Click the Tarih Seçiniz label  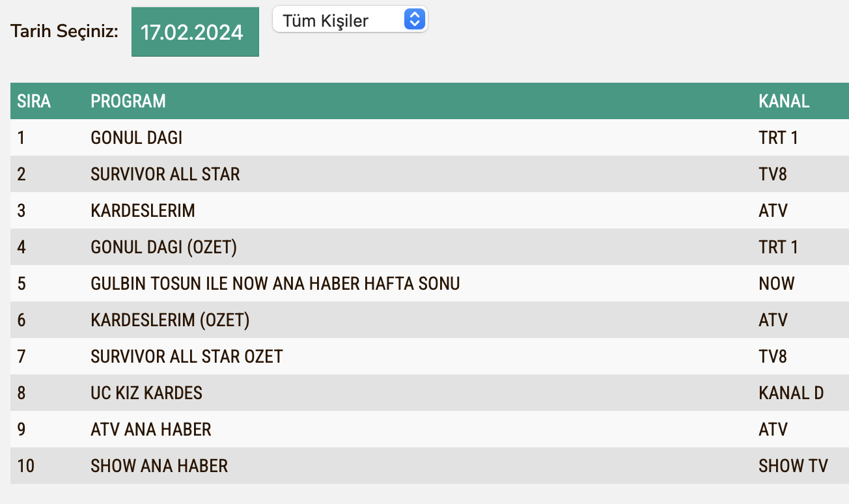point(64,31)
